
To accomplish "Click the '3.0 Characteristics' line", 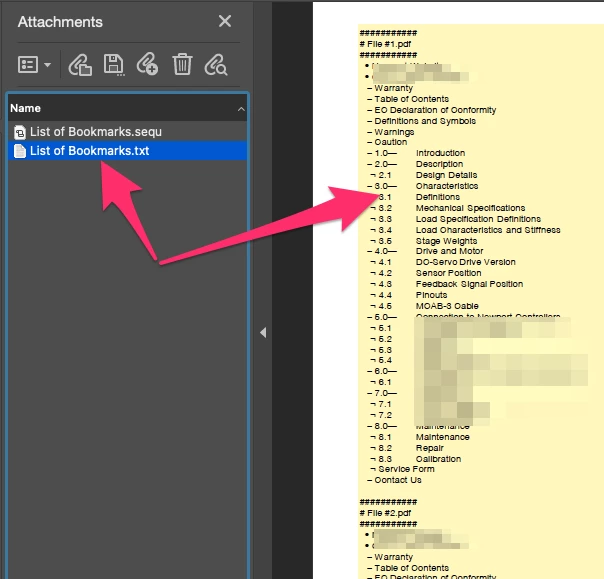I will pos(423,186).
